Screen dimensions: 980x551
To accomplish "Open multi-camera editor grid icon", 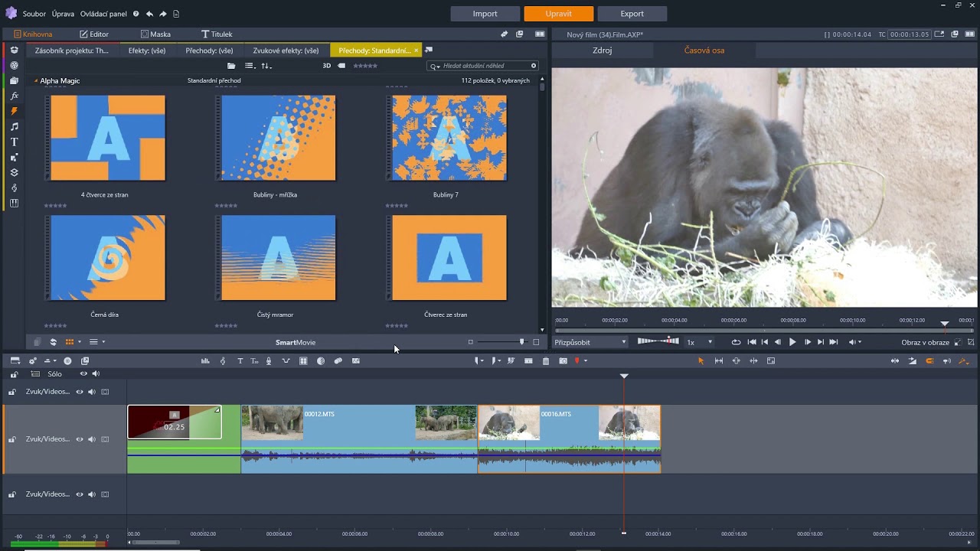I will [x=303, y=360].
